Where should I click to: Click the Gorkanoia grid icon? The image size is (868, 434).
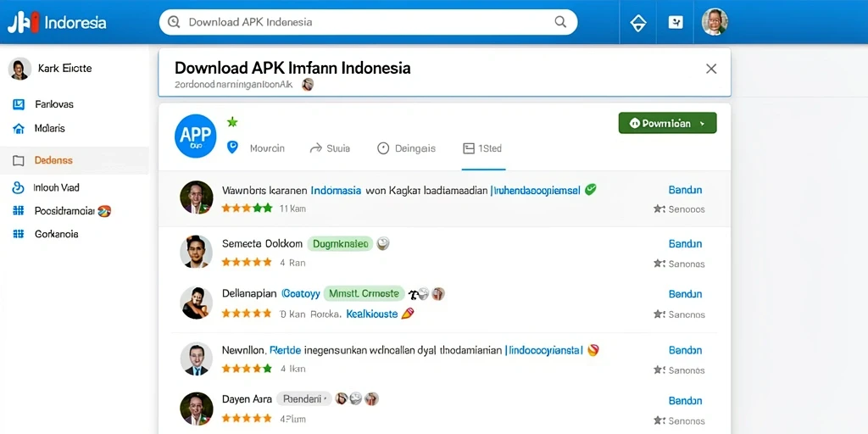[19, 234]
